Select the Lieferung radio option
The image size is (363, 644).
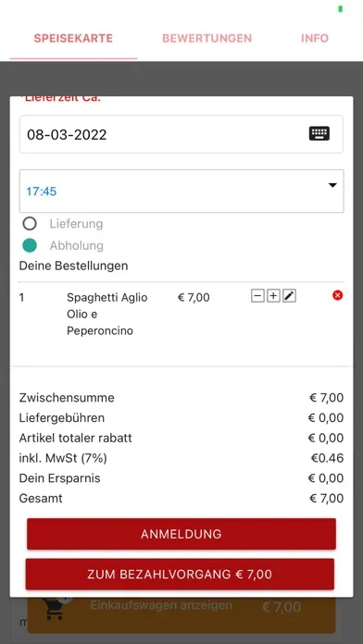pos(30,224)
